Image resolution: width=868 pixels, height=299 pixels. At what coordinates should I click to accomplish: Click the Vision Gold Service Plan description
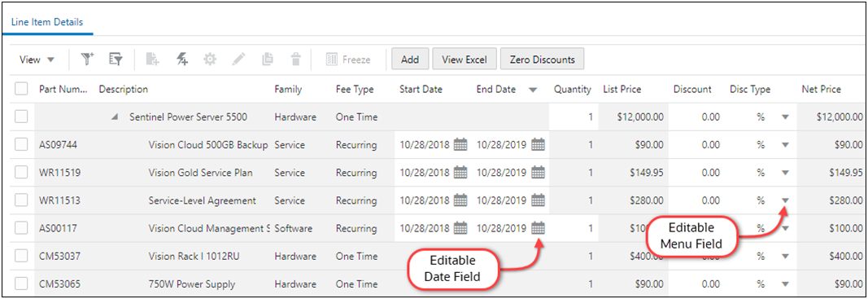click(x=200, y=173)
